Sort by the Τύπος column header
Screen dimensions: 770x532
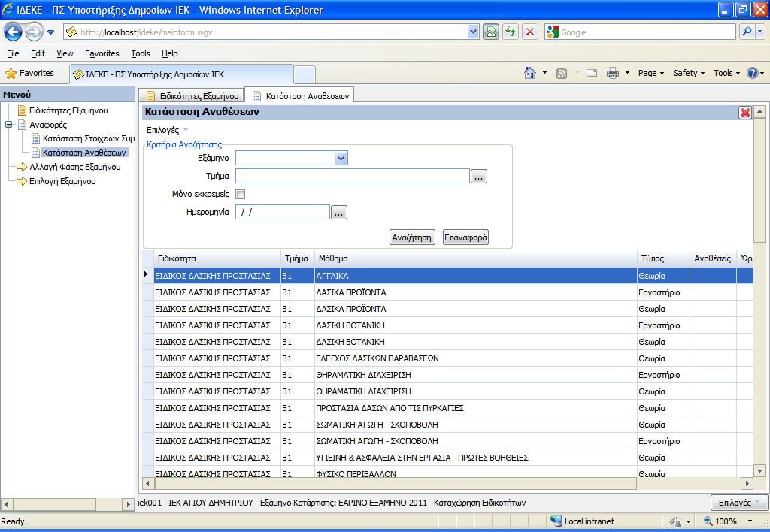(x=663, y=258)
